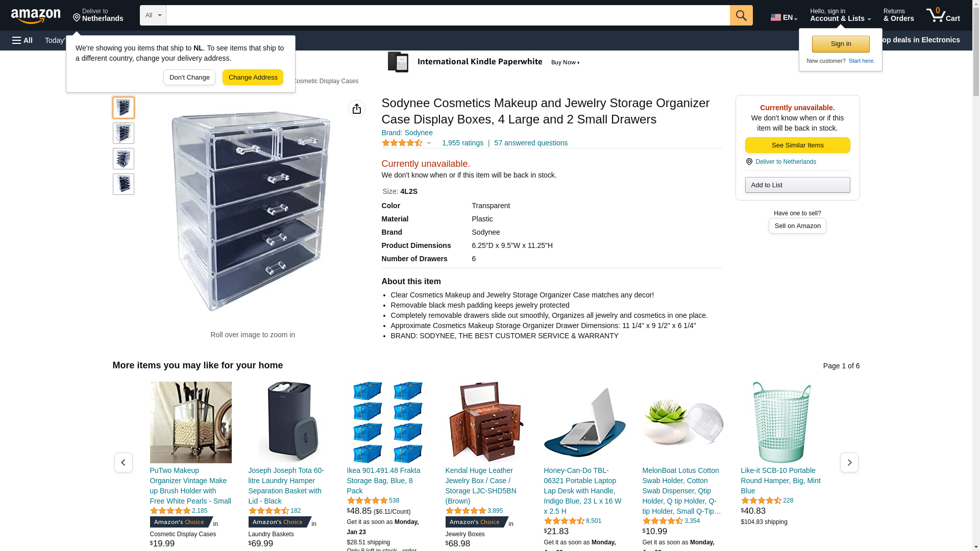The image size is (980, 551).
Task: Click the magnifying glass search button
Action: 741,15
